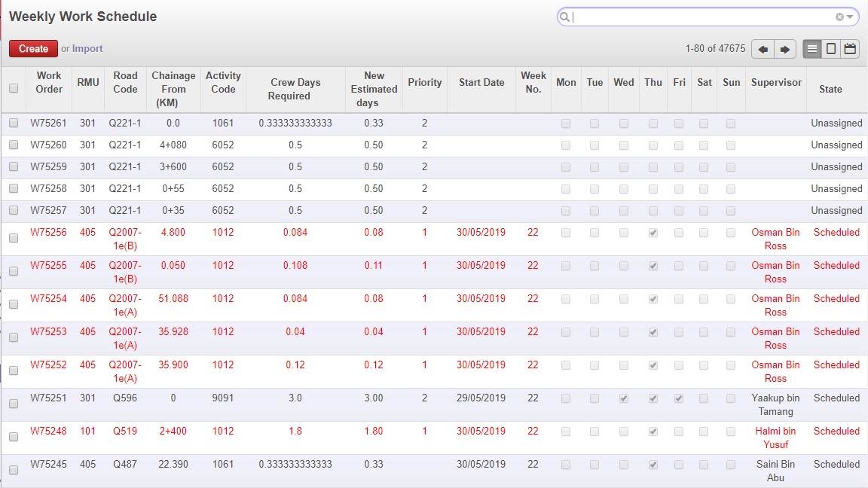Select the row checkbox for W75251
Viewport: 868px width, 488px height.
click(14, 404)
